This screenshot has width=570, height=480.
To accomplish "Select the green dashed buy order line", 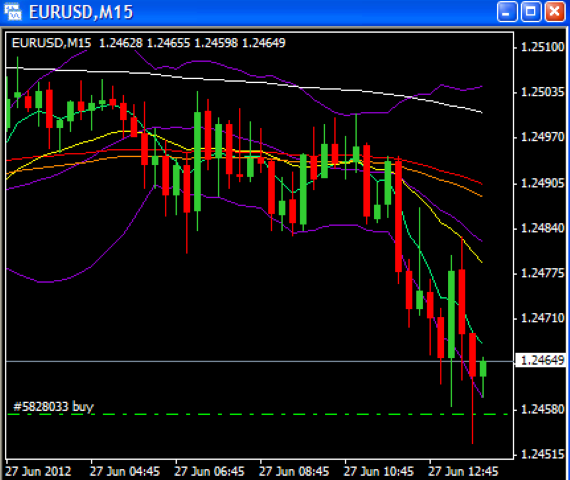I will pos(257,414).
